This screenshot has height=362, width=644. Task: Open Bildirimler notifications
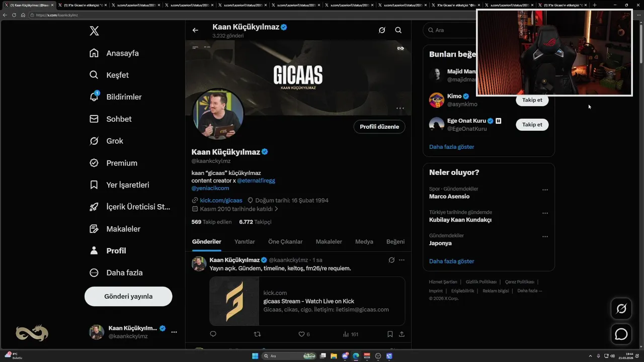115,97
